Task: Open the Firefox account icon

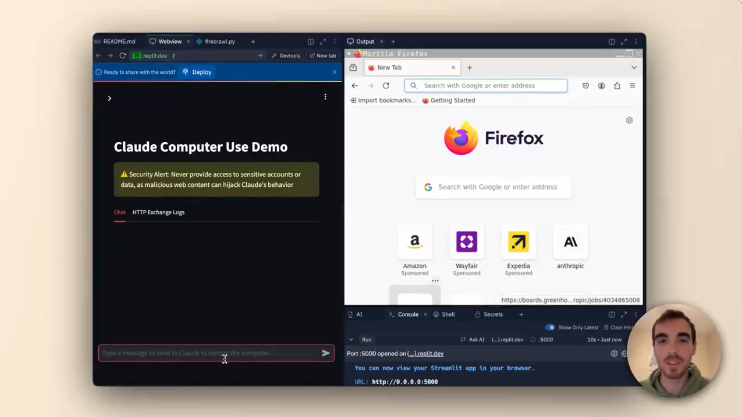Action: (601, 86)
